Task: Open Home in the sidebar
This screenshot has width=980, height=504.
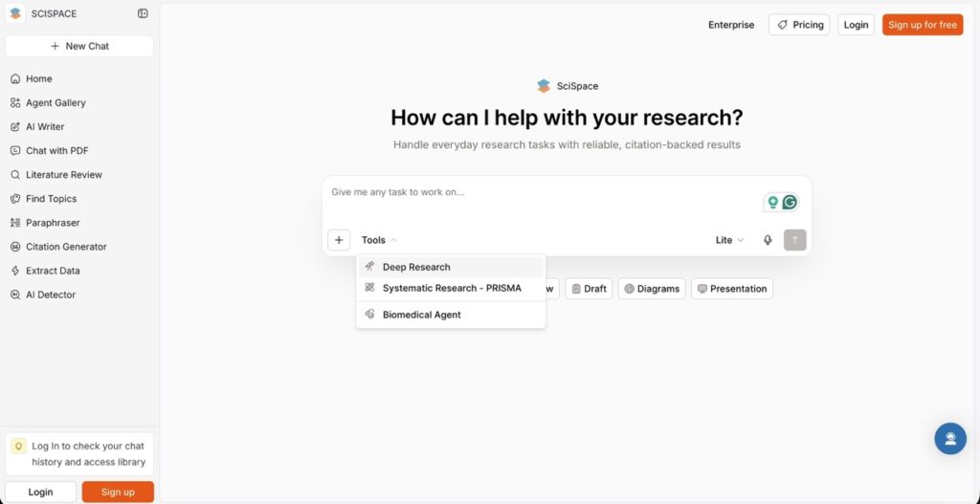Action: [79, 78]
